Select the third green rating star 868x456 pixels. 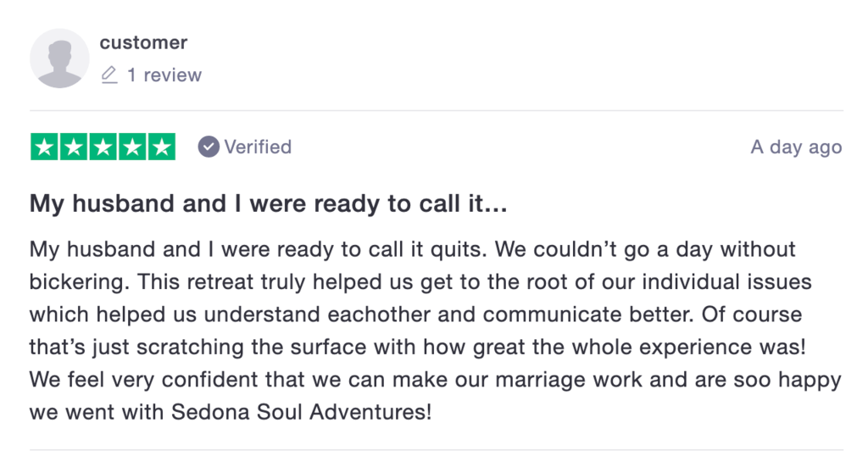click(103, 147)
